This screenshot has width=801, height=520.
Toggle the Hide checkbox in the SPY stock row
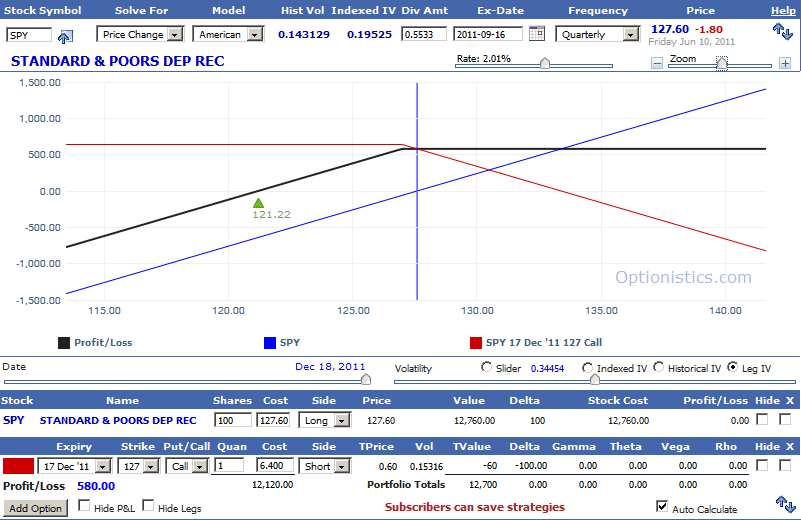pos(762,419)
